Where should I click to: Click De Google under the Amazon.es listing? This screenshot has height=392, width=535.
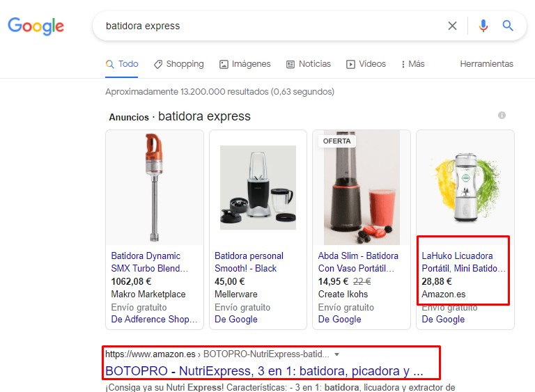coord(443,320)
